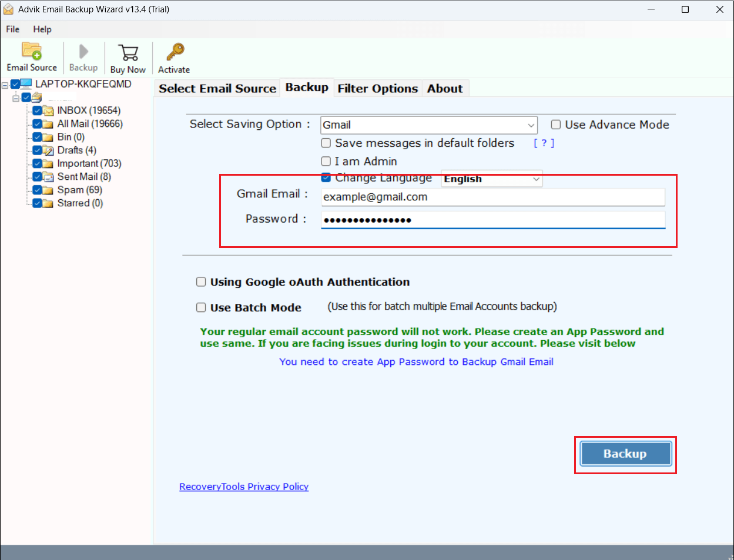Uncheck the Sent Mail (8) checkbox
Viewport: 734px width, 560px height.
tap(38, 177)
